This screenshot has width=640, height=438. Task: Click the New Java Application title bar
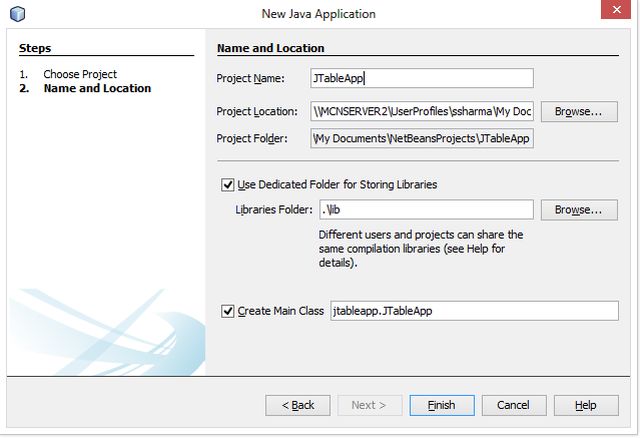tap(318, 14)
